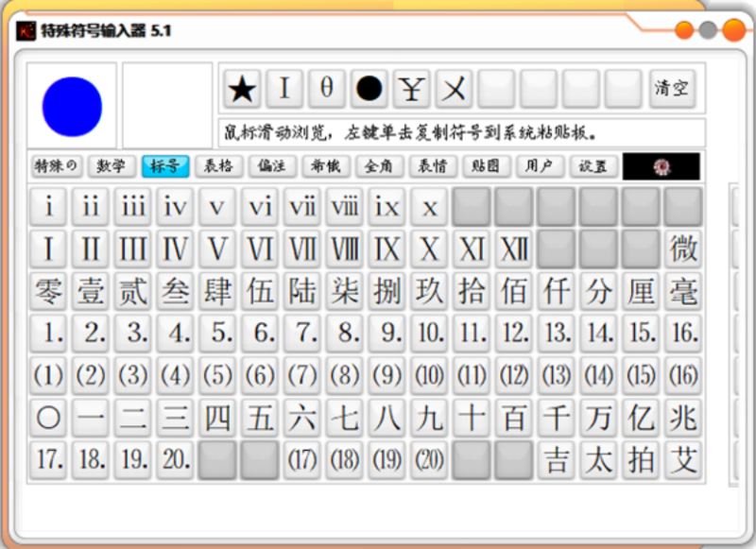Open the 表情 emoticons tab

click(433, 166)
